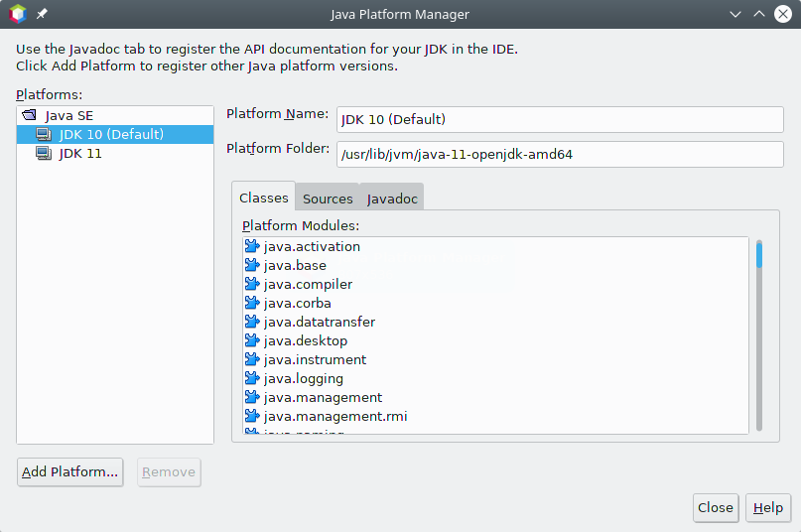Image resolution: width=801 pixels, height=532 pixels.
Task: Click the java.compiler module icon
Action: [x=252, y=284]
